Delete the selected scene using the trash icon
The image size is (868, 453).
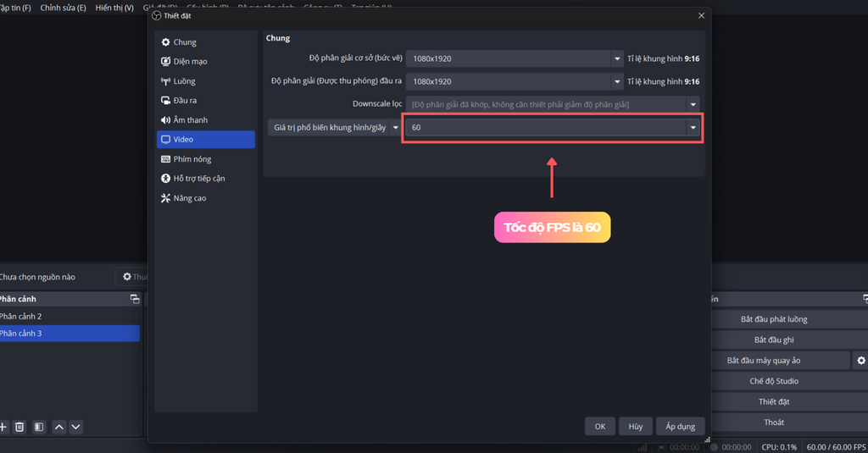point(19,427)
